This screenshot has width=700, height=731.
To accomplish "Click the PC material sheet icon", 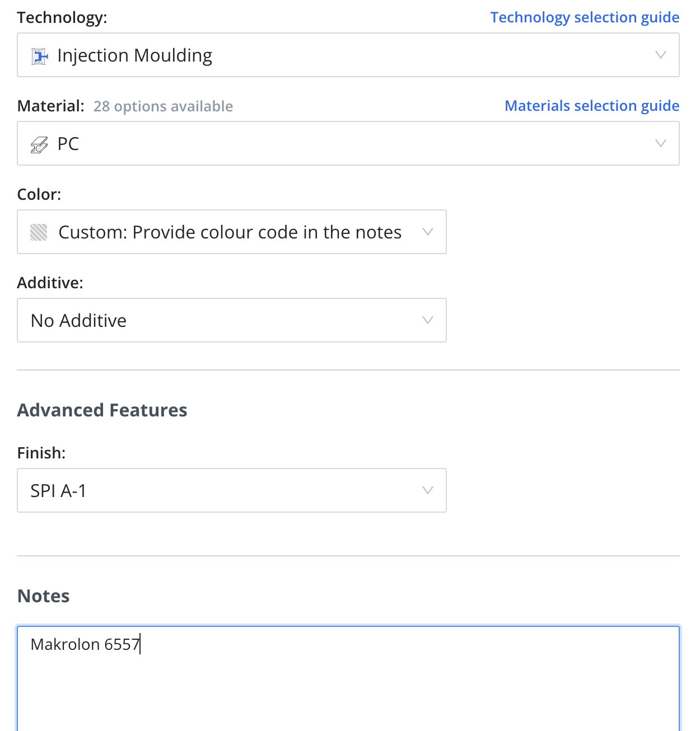I will point(39,145).
